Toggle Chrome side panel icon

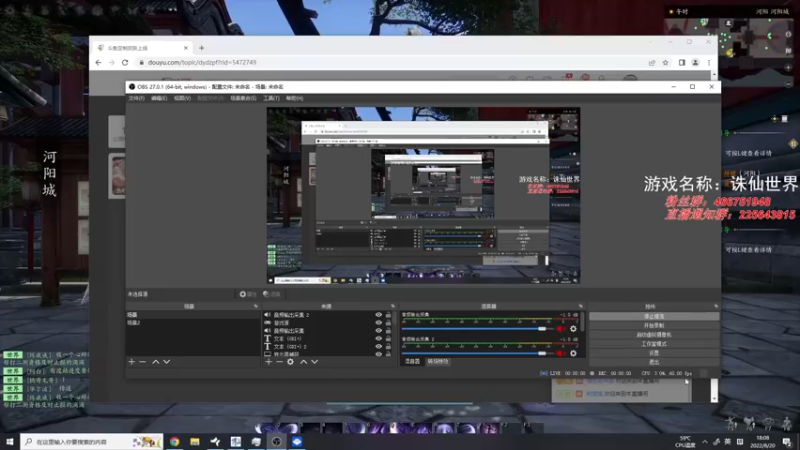tap(682, 63)
